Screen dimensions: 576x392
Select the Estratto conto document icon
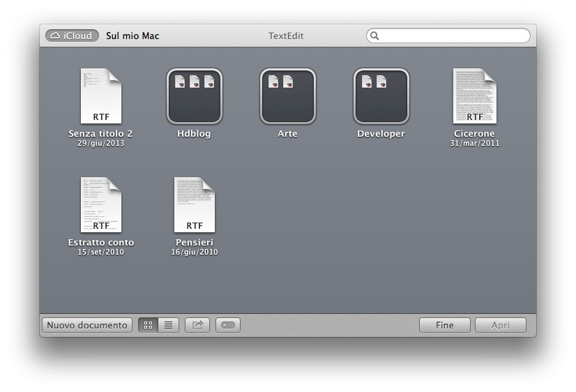point(100,205)
